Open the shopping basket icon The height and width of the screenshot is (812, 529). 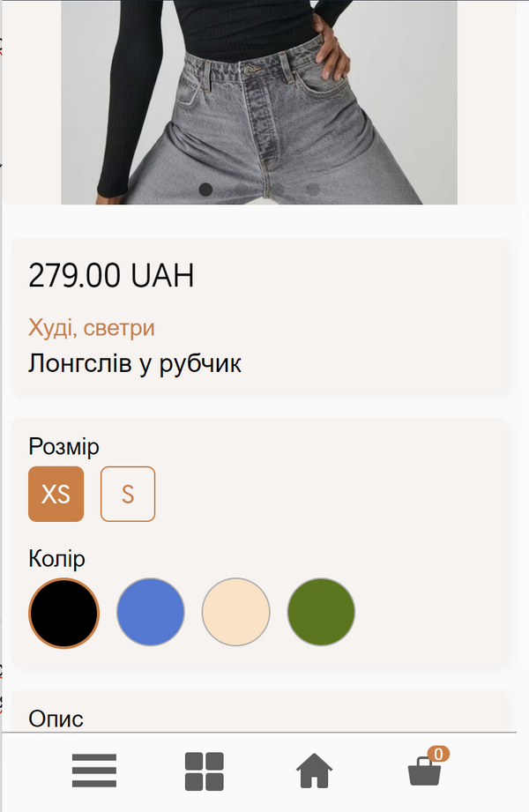[424, 771]
